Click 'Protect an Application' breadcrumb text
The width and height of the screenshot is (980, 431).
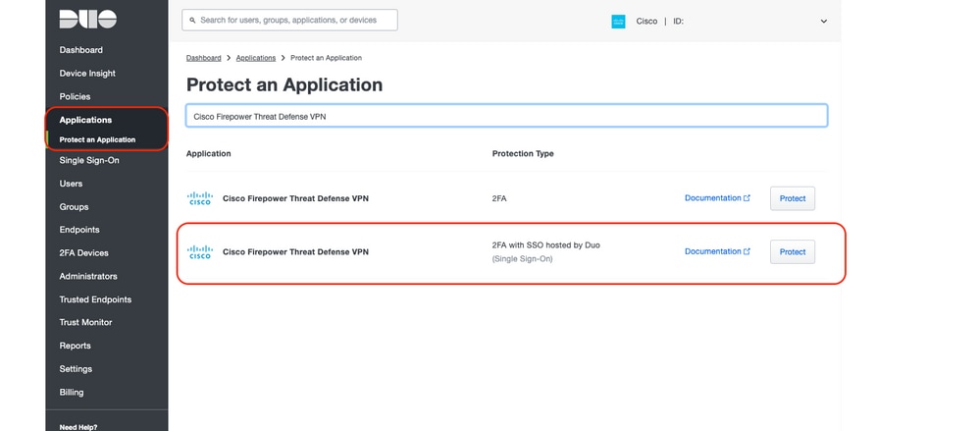[327, 58]
